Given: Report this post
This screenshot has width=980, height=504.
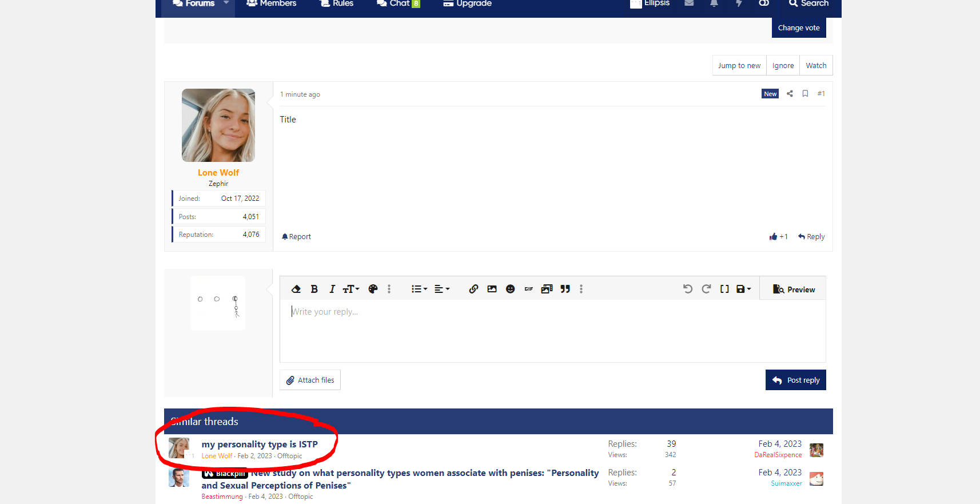Looking at the screenshot, I should pos(296,236).
